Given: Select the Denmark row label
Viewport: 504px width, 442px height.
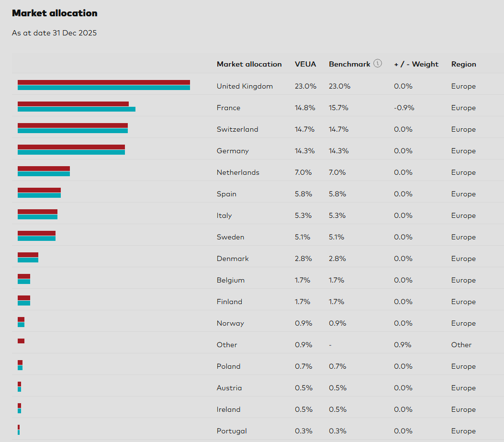Looking at the screenshot, I should coord(233,259).
